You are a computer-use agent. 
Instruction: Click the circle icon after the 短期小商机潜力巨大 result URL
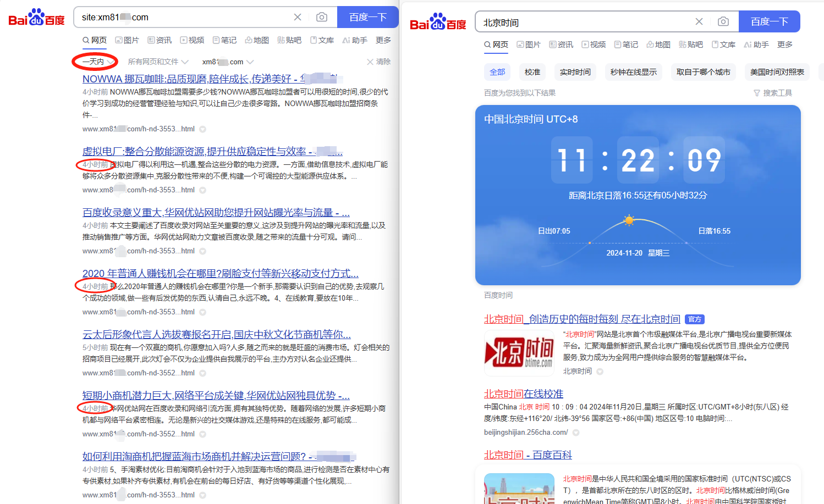click(x=202, y=434)
